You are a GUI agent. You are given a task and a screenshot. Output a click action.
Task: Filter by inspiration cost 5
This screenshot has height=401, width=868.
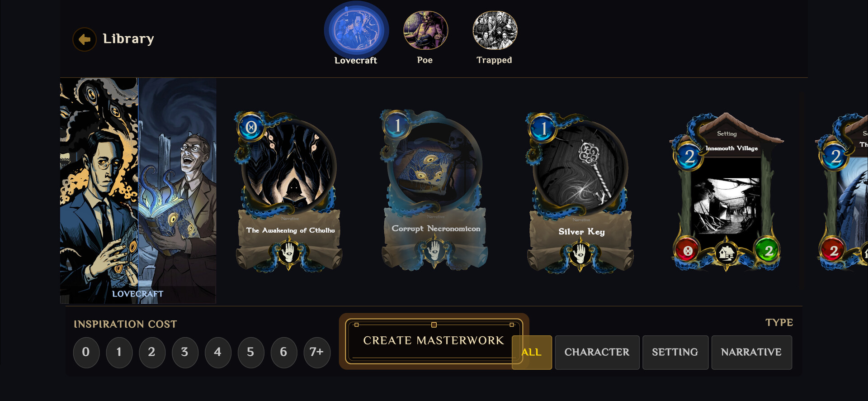click(251, 352)
